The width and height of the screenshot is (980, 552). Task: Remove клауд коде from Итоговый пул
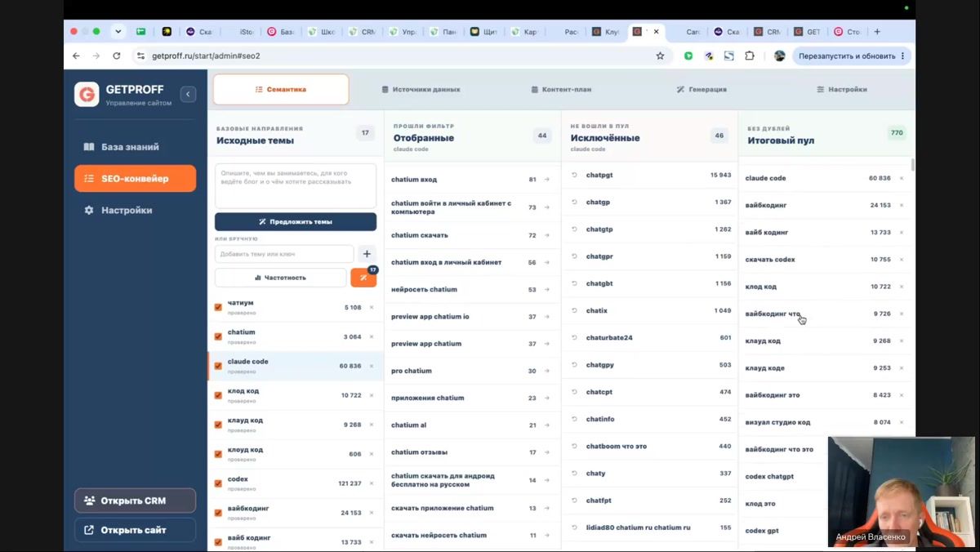click(902, 368)
